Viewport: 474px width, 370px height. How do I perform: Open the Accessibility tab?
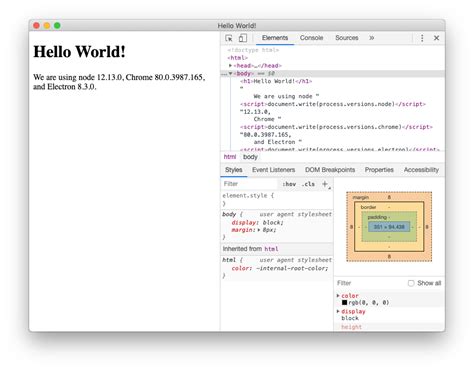[x=421, y=170]
